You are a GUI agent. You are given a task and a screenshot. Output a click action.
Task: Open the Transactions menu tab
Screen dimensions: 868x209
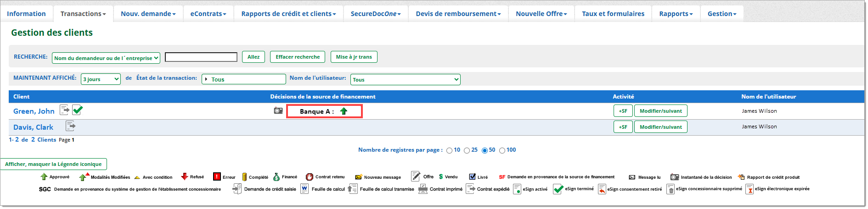[83, 14]
